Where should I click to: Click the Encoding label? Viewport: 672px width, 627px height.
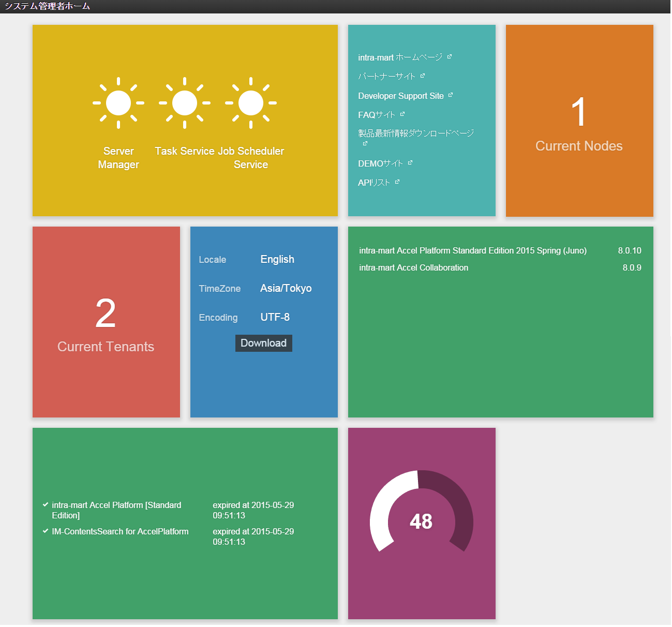pos(218,318)
